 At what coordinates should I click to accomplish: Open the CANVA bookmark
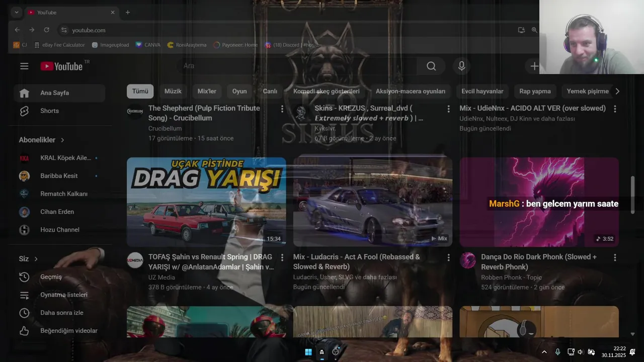148,45
